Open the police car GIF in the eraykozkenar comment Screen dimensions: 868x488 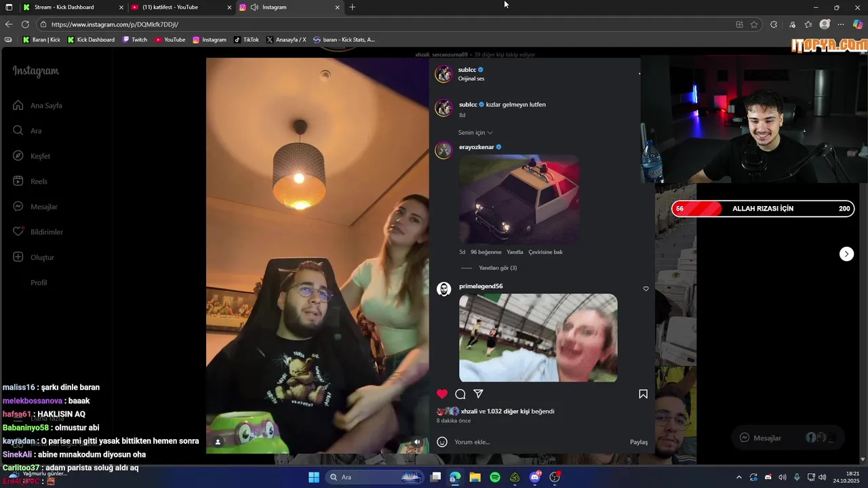[x=519, y=199]
